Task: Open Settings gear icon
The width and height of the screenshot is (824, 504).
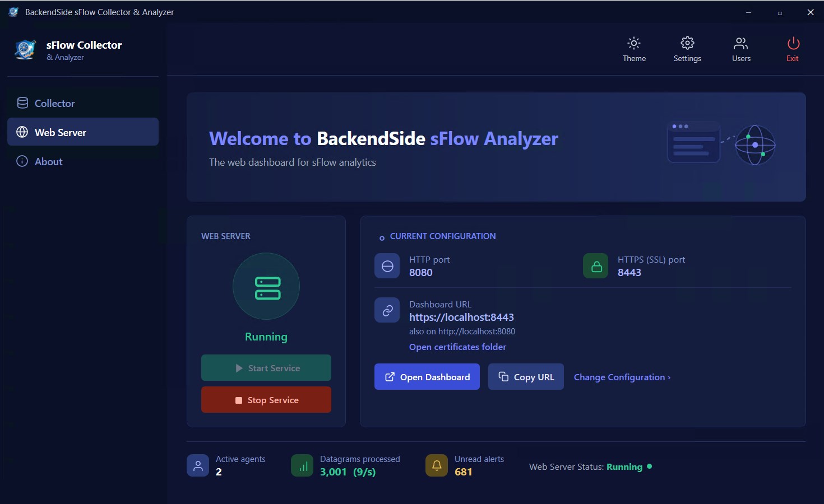Action: pyautogui.click(x=687, y=43)
